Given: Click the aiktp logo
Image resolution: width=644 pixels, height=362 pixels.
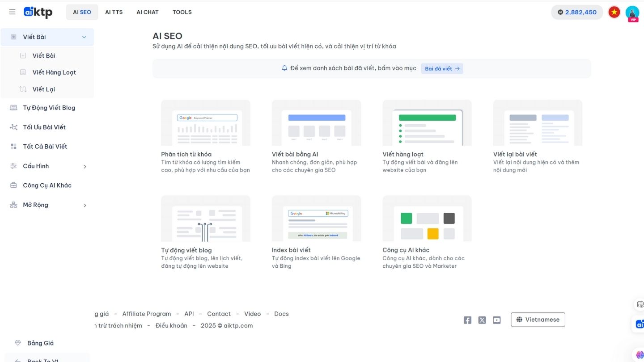Looking at the screenshot, I should 38,12.
